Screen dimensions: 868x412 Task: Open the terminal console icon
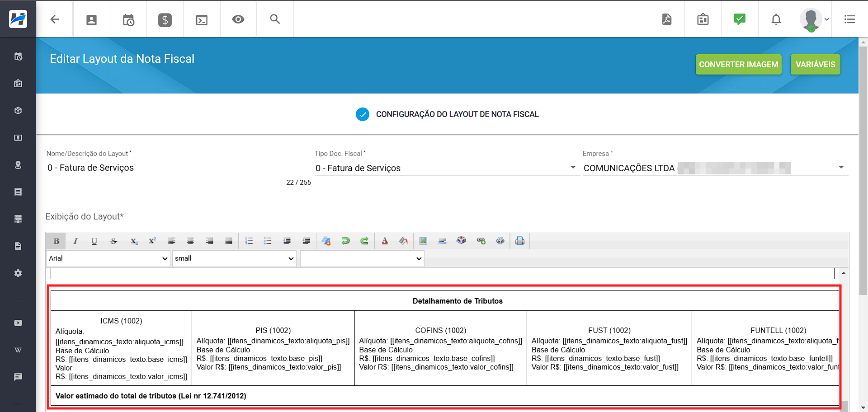(202, 20)
